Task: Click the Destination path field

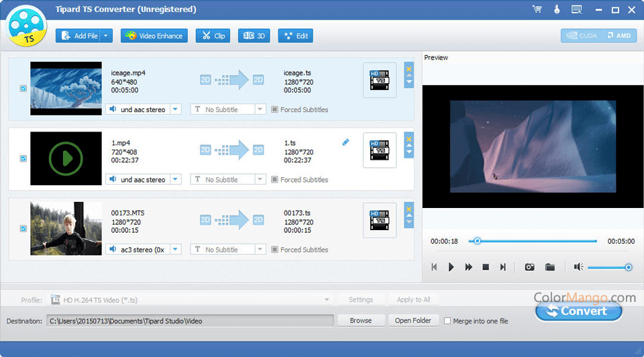Action: pyautogui.click(x=190, y=321)
